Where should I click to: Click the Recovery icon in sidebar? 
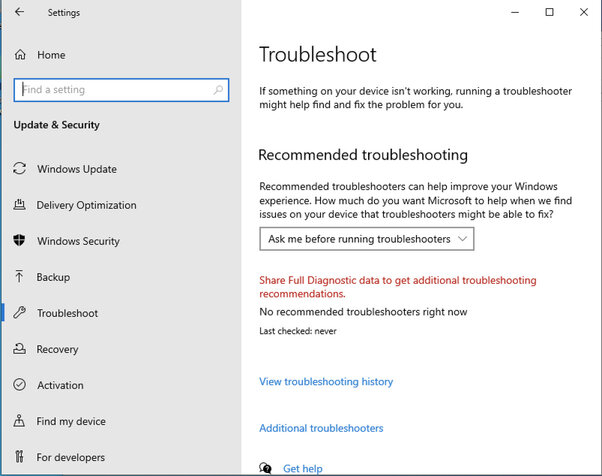(x=19, y=349)
